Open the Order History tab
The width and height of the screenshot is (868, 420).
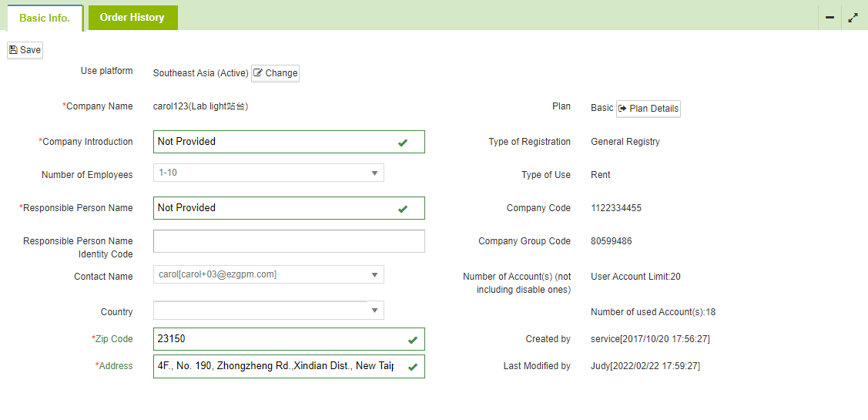pyautogui.click(x=132, y=18)
